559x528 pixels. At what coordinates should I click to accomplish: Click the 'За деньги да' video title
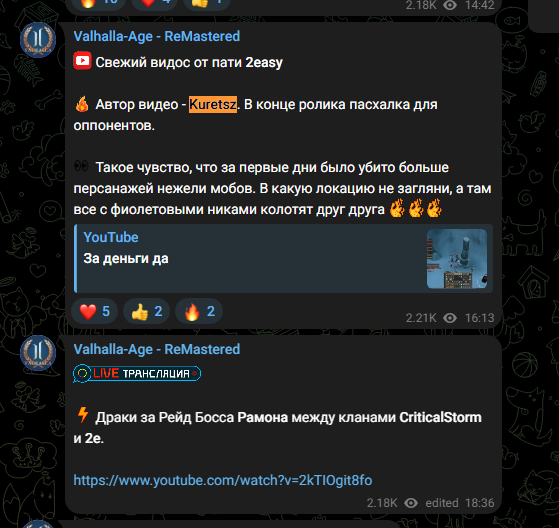coord(126,258)
